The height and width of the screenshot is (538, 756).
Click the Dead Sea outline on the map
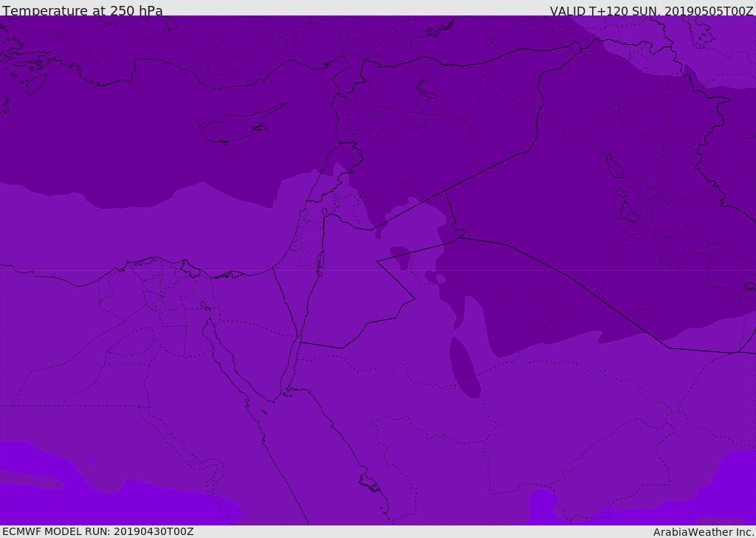pyautogui.click(x=320, y=261)
